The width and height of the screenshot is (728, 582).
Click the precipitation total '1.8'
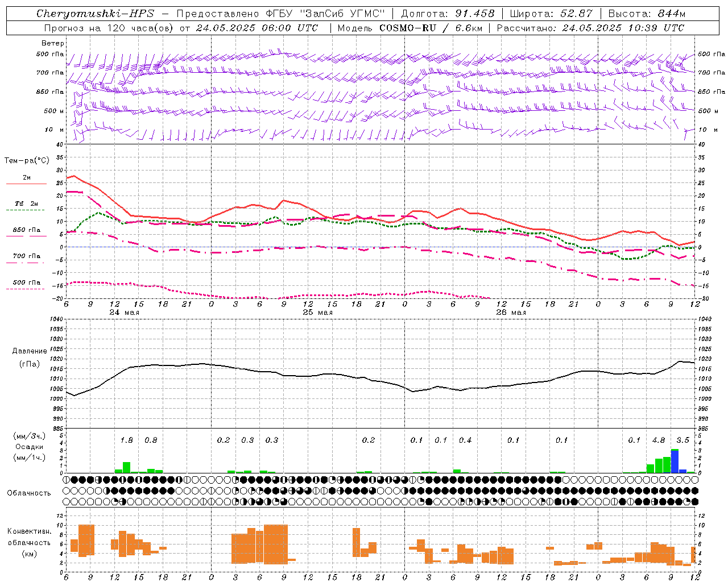coord(127,440)
